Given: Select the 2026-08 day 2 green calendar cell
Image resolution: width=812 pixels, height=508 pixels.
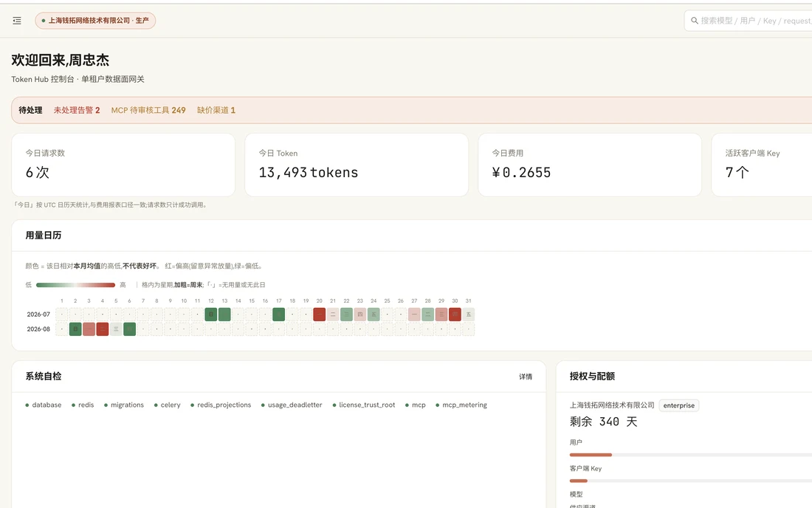Looking at the screenshot, I should click(x=75, y=329).
